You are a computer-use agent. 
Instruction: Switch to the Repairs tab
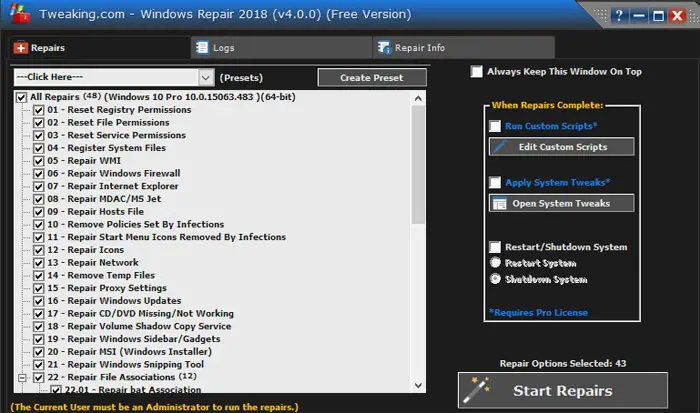(99, 48)
